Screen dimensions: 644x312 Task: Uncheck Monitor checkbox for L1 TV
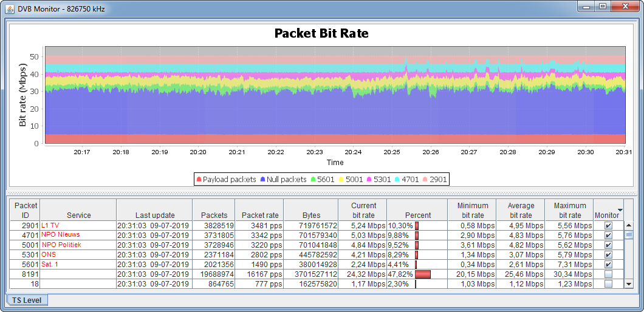608,225
